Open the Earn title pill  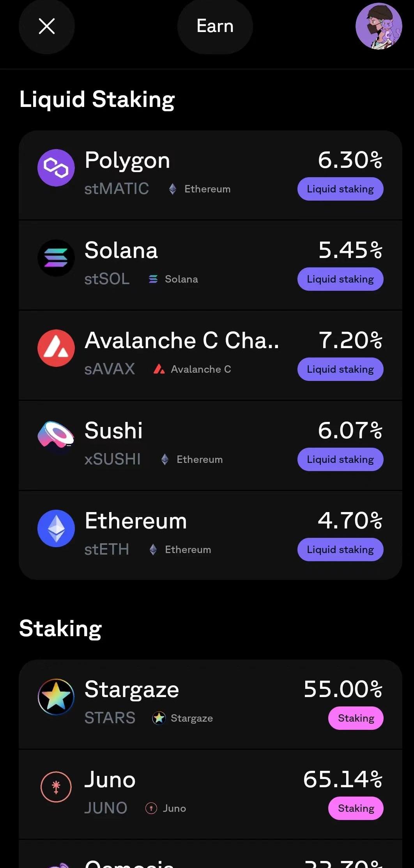[215, 27]
